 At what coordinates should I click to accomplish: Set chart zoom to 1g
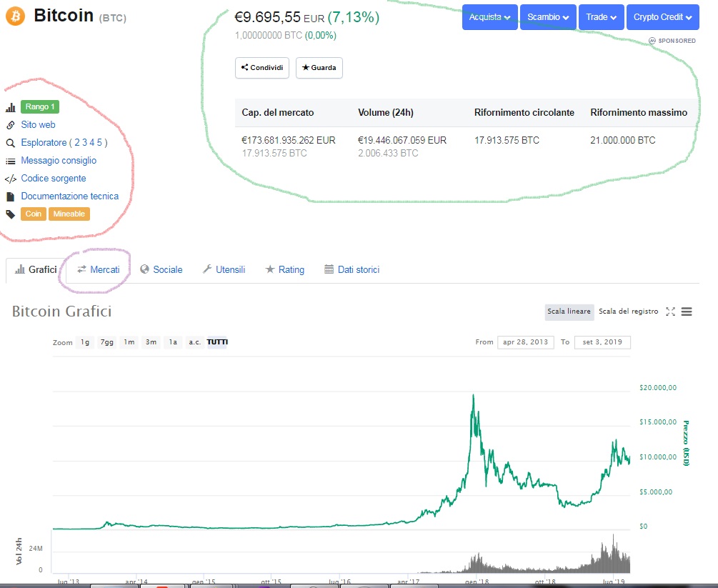(x=85, y=342)
